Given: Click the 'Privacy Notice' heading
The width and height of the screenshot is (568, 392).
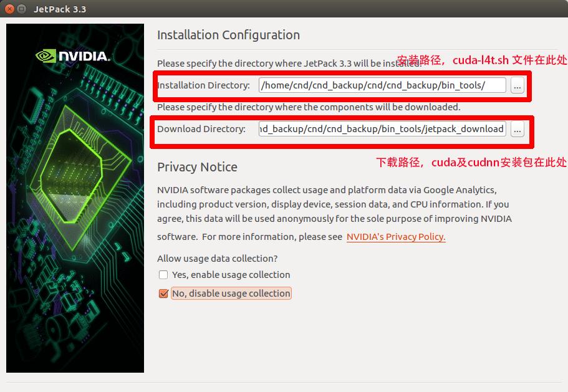Looking at the screenshot, I should point(197,167).
